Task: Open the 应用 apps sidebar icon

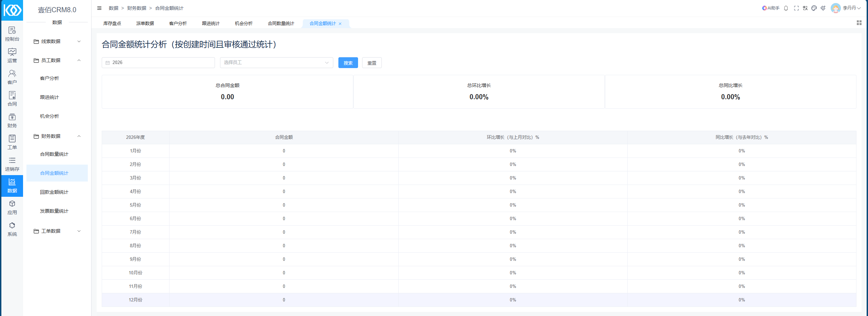Action: [x=12, y=207]
